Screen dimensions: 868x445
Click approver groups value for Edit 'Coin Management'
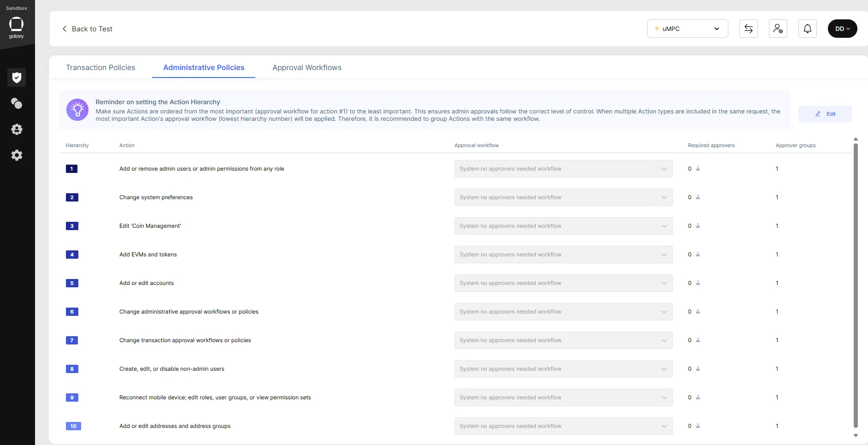point(777,226)
